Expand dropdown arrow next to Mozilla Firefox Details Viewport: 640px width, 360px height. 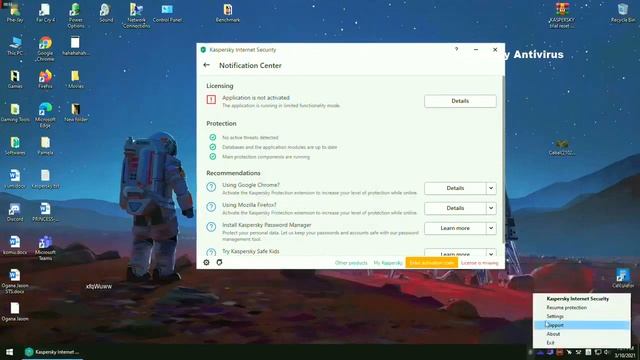491,208
